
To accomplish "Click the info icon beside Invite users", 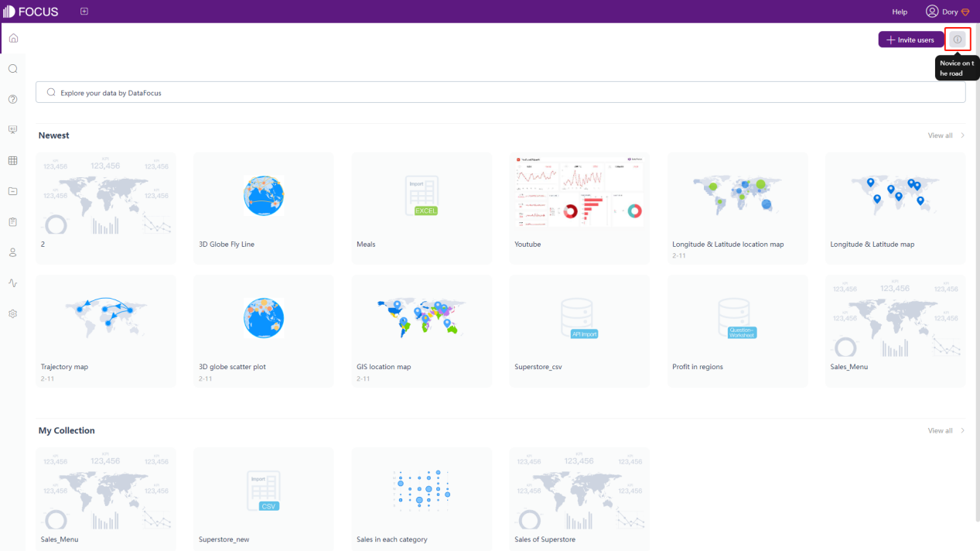I will (x=958, y=39).
